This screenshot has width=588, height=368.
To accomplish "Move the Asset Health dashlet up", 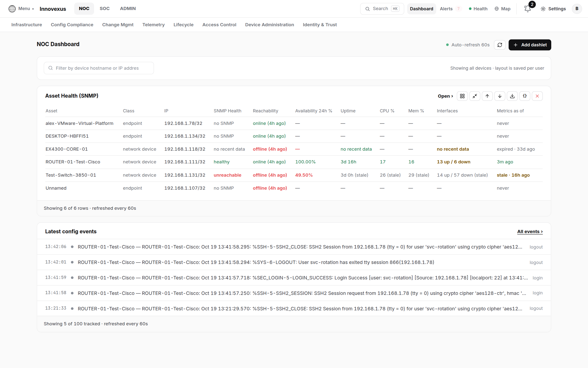I will click(x=487, y=96).
